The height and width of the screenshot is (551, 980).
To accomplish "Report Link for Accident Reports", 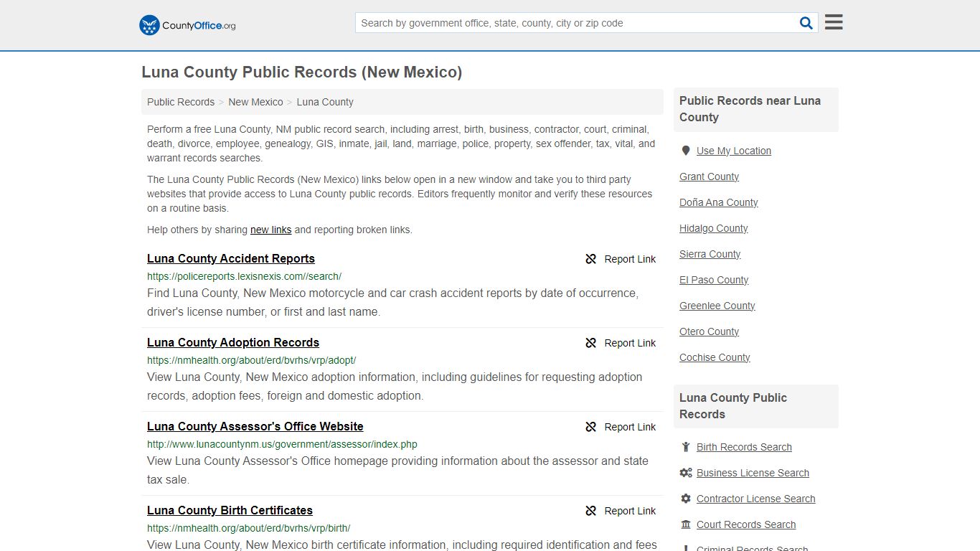I will tap(630, 259).
